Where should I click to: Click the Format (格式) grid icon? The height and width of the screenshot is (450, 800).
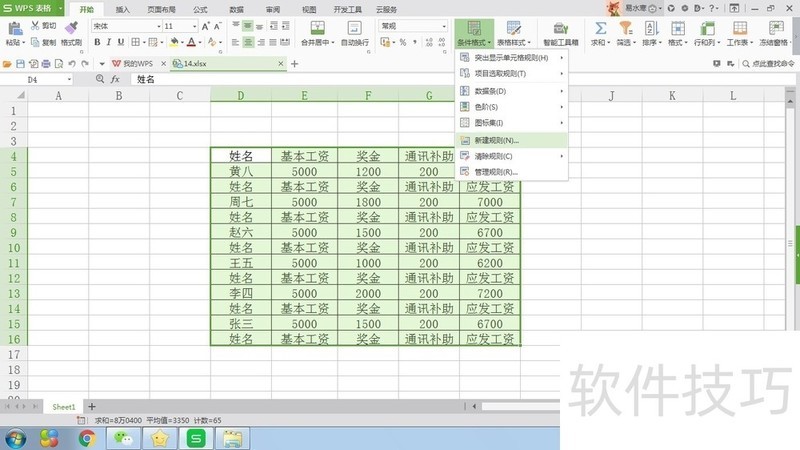[x=678, y=28]
